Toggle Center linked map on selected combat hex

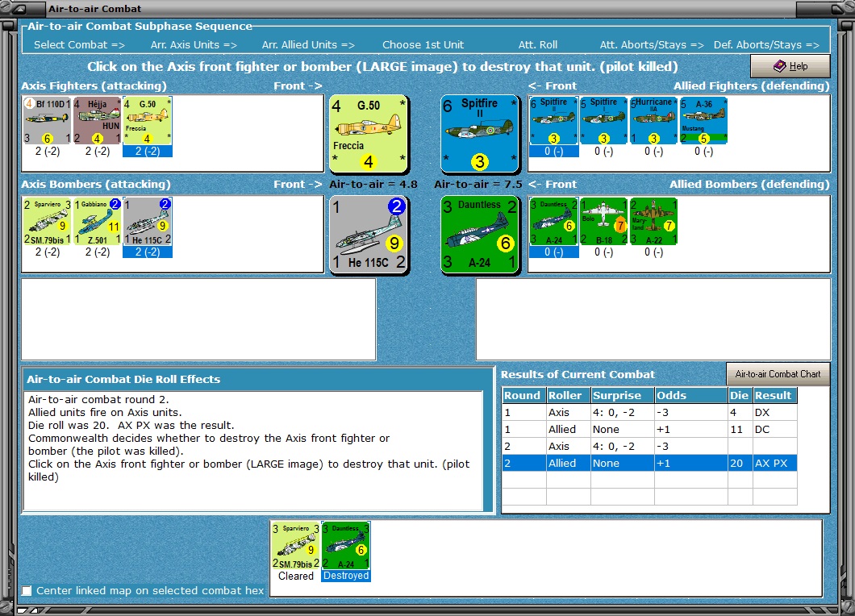click(x=27, y=590)
